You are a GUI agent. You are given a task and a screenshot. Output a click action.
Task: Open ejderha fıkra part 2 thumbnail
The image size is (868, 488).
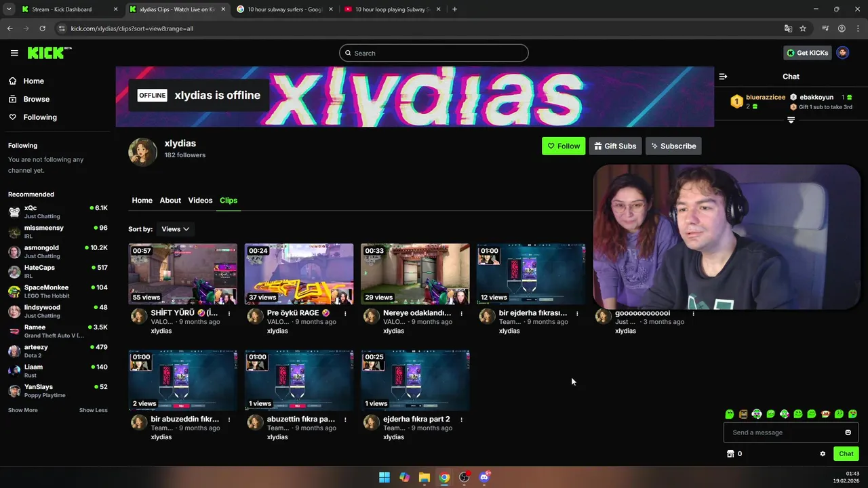pyautogui.click(x=415, y=380)
